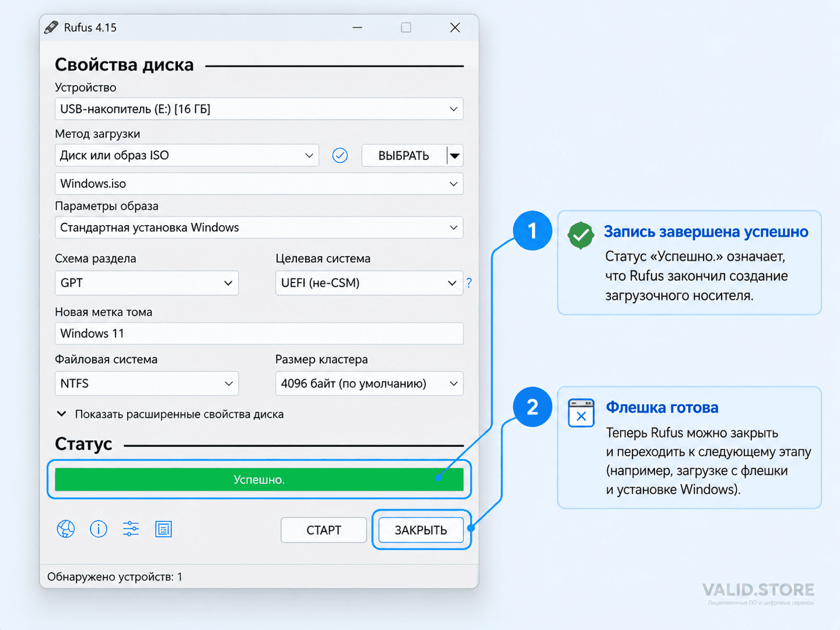
Task: Click the Файловая система label
Action: point(106,360)
